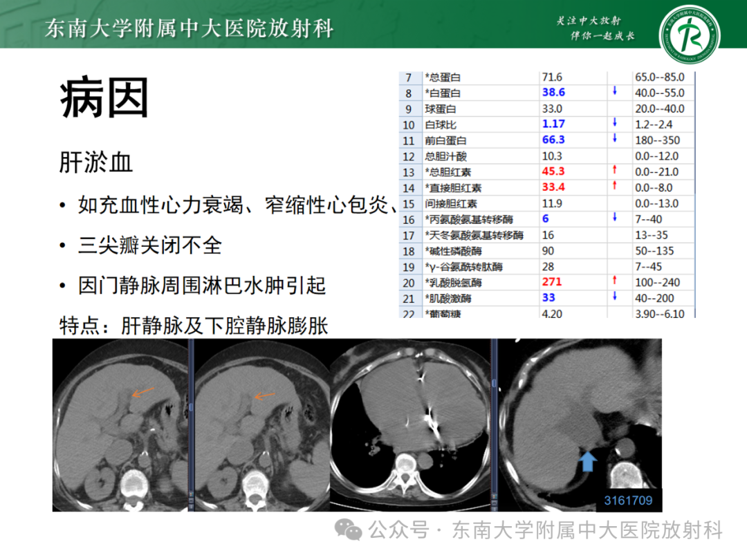The height and width of the screenshot is (560, 747).
Task: Select the CT image labeled 3161709
Action: point(580,425)
